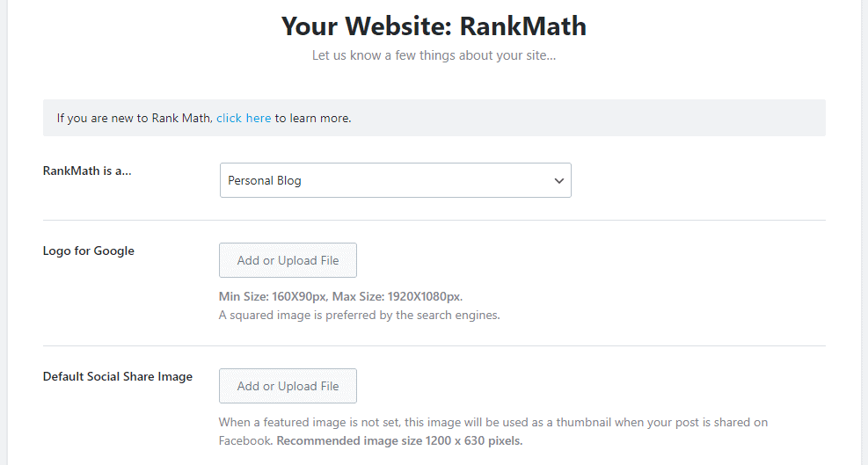Click the "click here" link in the notice
Image resolution: width=868 pixels, height=465 pixels.
(x=244, y=118)
